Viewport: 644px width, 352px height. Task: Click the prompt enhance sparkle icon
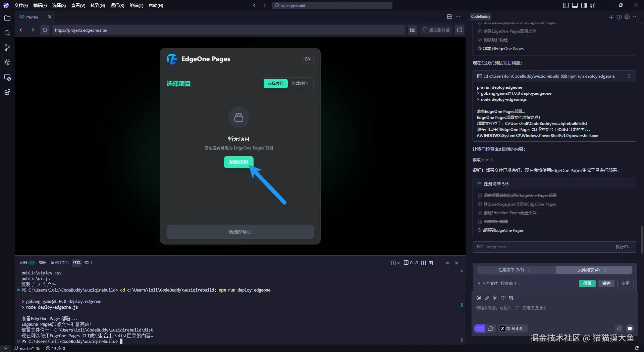pyautogui.click(x=619, y=328)
